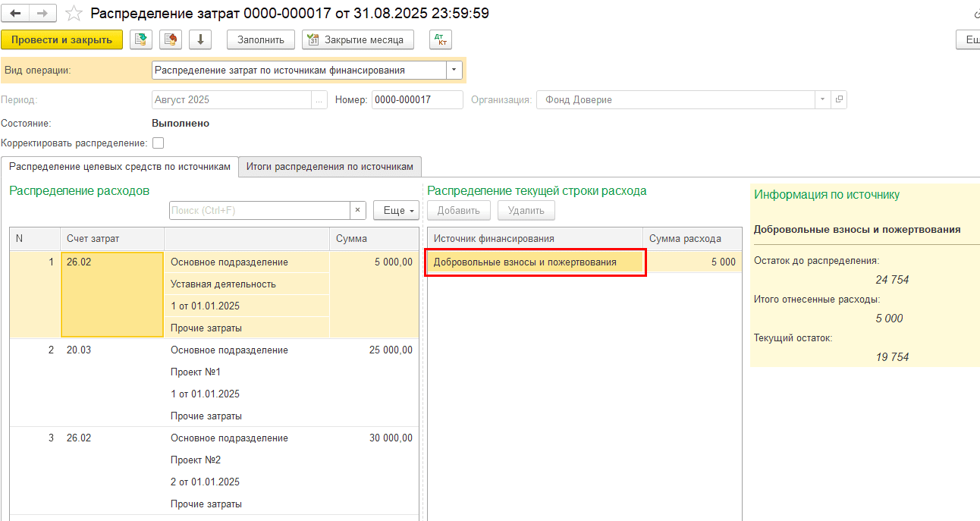Click the post document icon
980x521 pixels.
(171, 39)
